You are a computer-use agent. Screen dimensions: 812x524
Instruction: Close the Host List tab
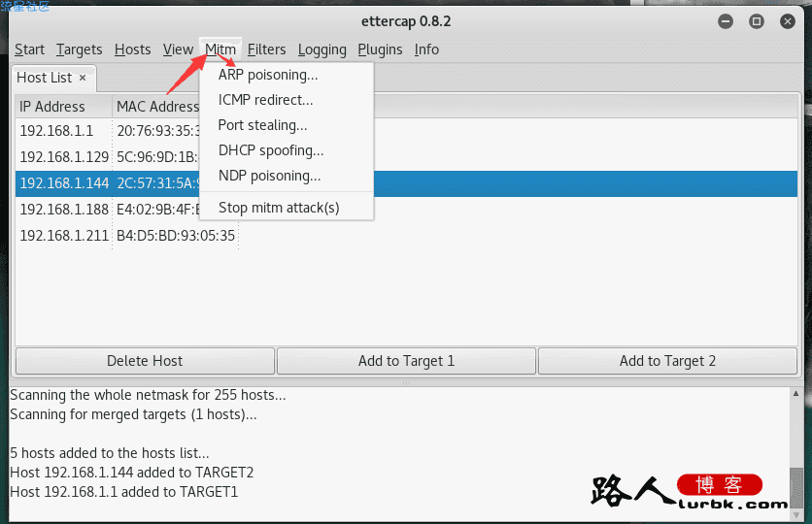pos(83,78)
